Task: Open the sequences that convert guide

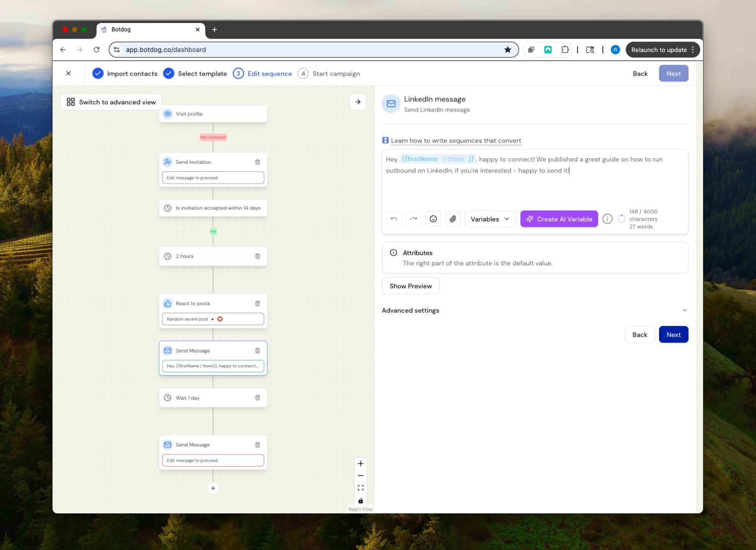Action: click(456, 140)
